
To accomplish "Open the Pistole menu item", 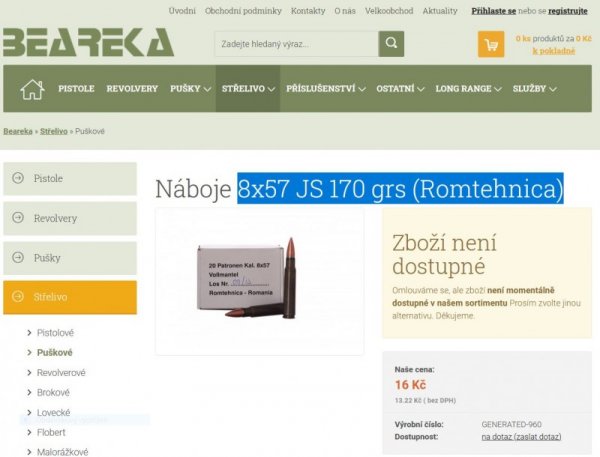I will coord(76,89).
